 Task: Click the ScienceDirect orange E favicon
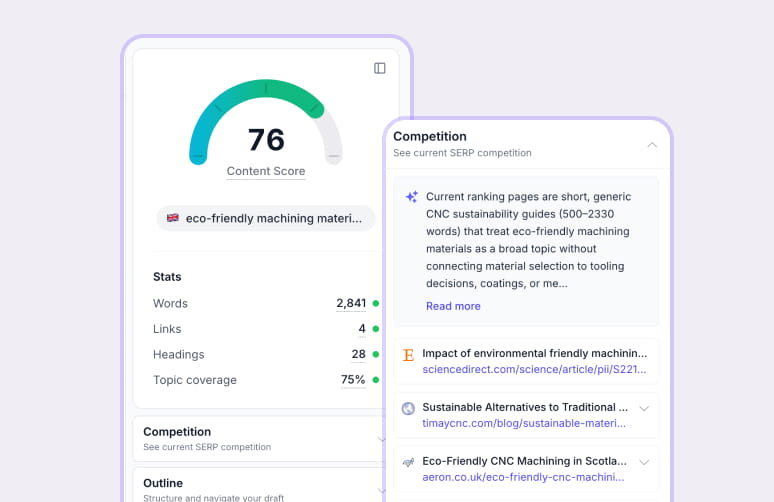[408, 355]
